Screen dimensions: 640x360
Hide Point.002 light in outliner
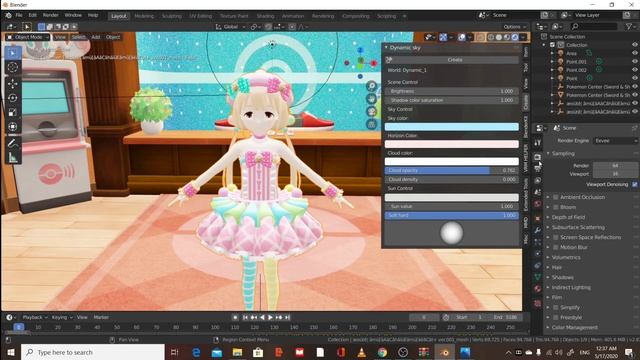pyautogui.click(x=635, y=70)
